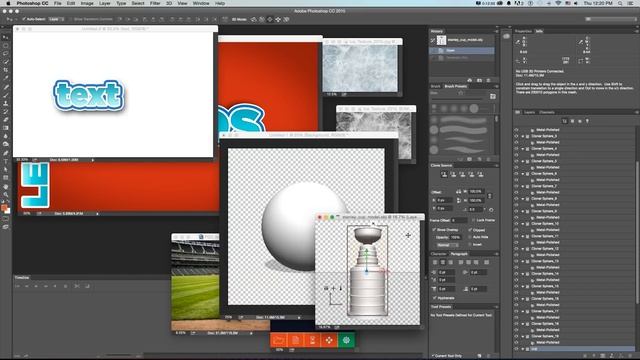The height and width of the screenshot is (360, 640).
Task: Switch to the Character tab
Action: click(439, 254)
